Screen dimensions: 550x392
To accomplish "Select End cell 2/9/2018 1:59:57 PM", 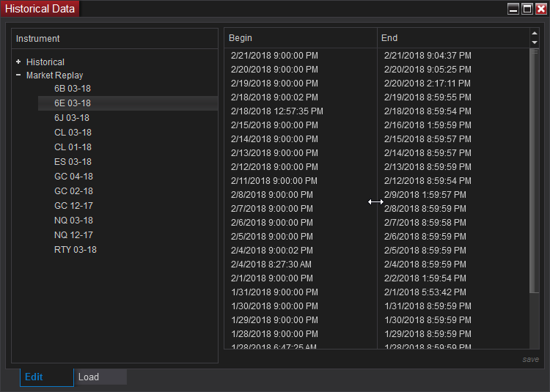I will pos(425,195).
